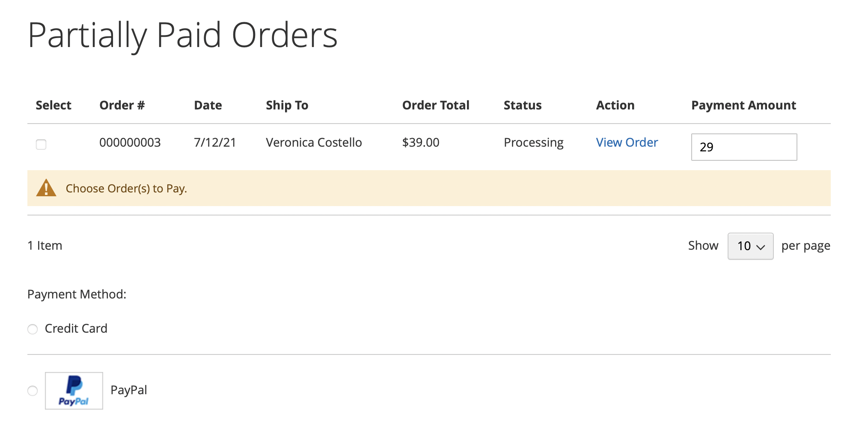Click the Ship To column header
Image resolution: width=868 pixels, height=431 pixels.
click(x=287, y=105)
